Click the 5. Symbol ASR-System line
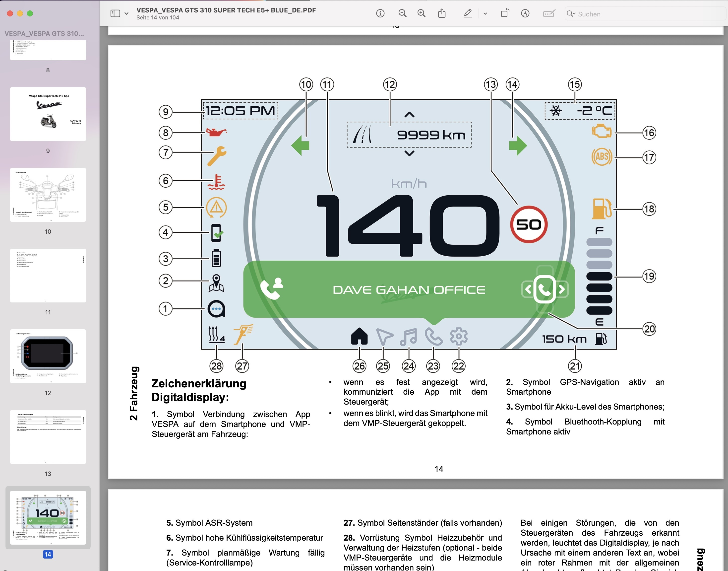The height and width of the screenshot is (571, 728). 209,523
